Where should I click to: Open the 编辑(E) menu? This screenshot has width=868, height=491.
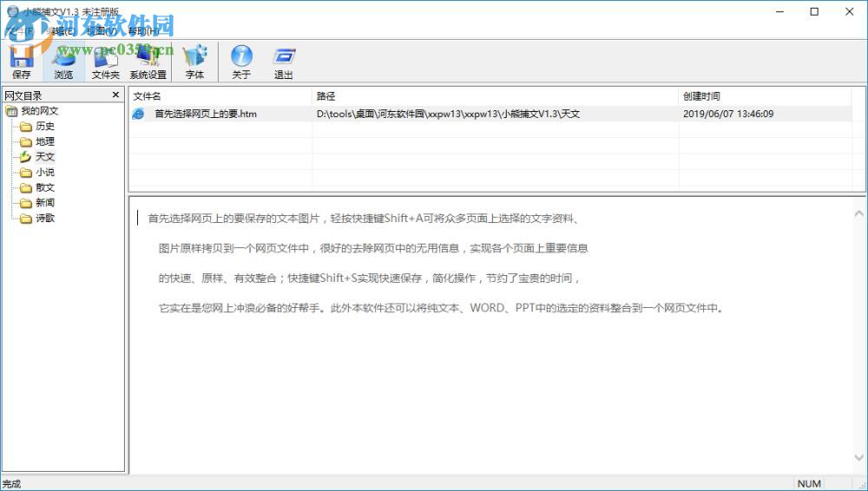click(x=62, y=31)
